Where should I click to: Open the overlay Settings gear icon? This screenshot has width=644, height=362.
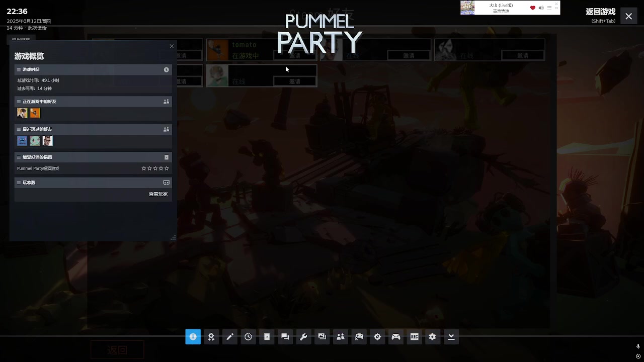tap(433, 337)
